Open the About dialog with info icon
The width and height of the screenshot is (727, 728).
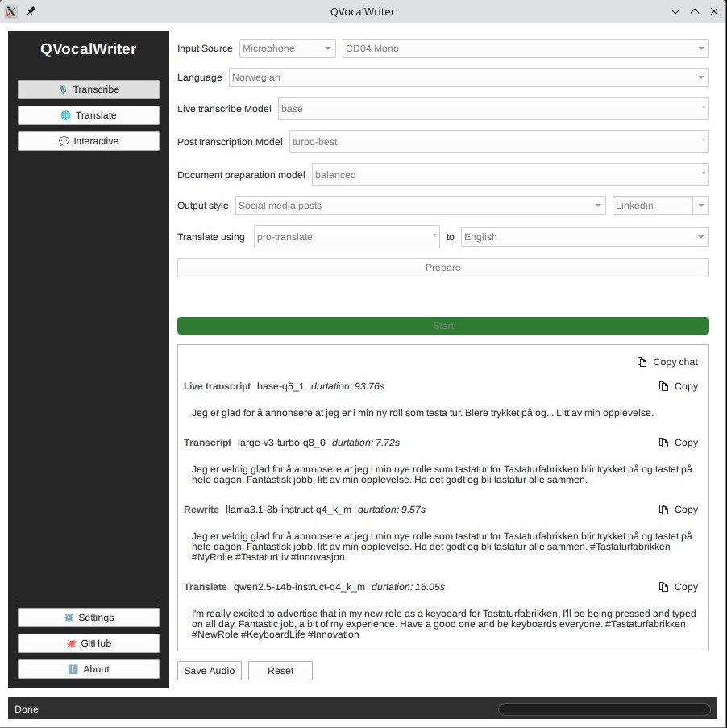pyautogui.click(x=88, y=669)
